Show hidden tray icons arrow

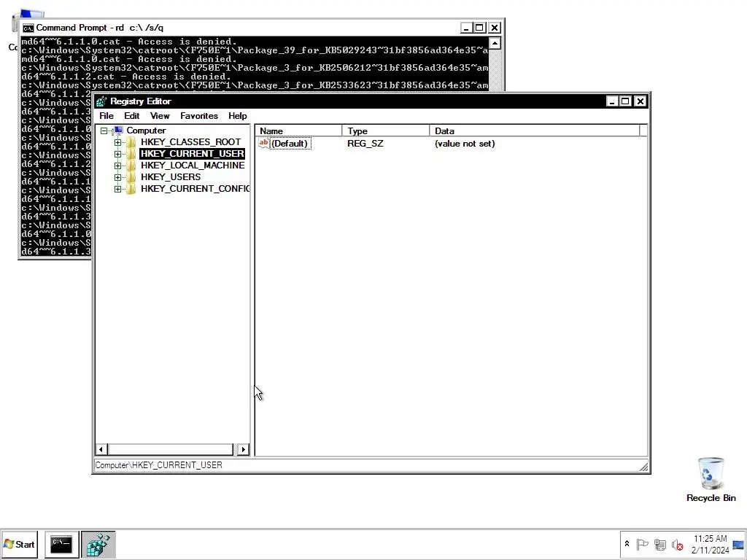click(x=627, y=544)
